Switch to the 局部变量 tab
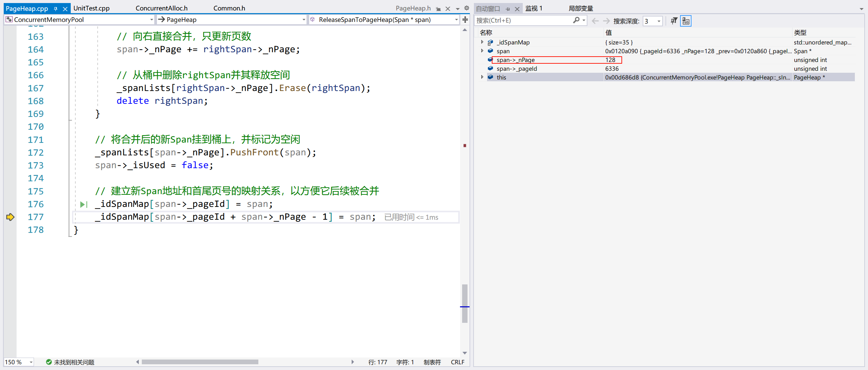Screen dimensions: 868x370 tap(581, 8)
